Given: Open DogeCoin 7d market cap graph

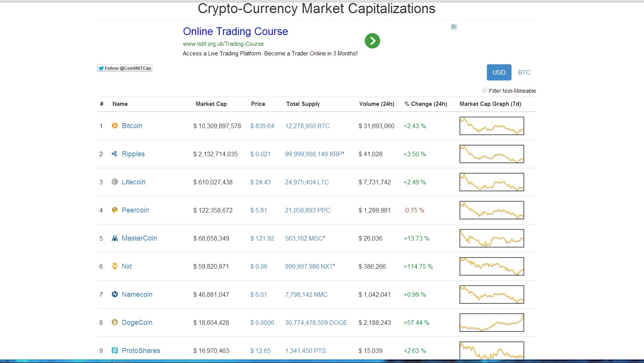Looking at the screenshot, I should tap(491, 323).
